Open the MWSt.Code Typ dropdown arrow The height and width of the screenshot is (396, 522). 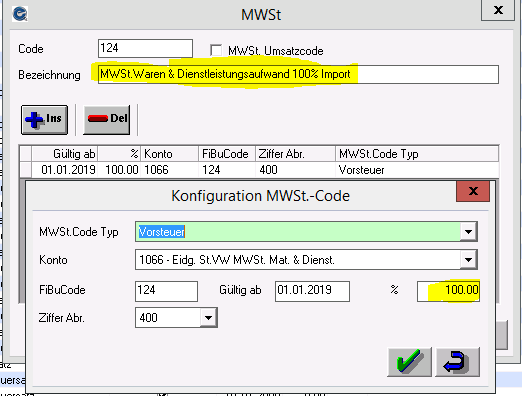tap(469, 232)
